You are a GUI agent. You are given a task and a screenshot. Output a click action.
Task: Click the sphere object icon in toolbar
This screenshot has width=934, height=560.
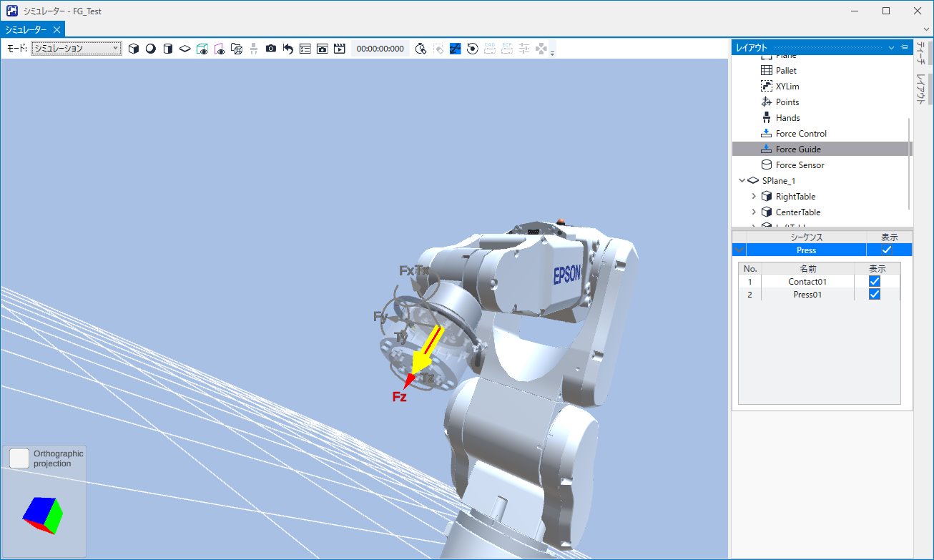[x=150, y=49]
